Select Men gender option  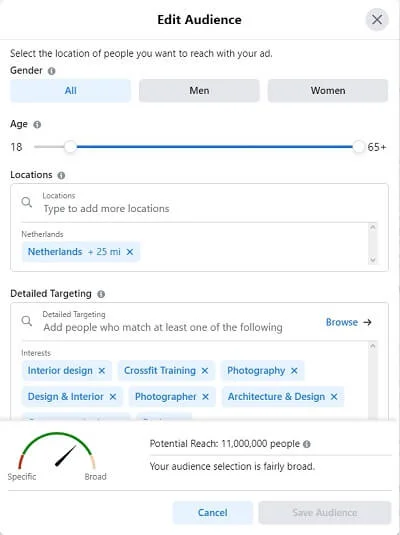pyautogui.click(x=199, y=91)
